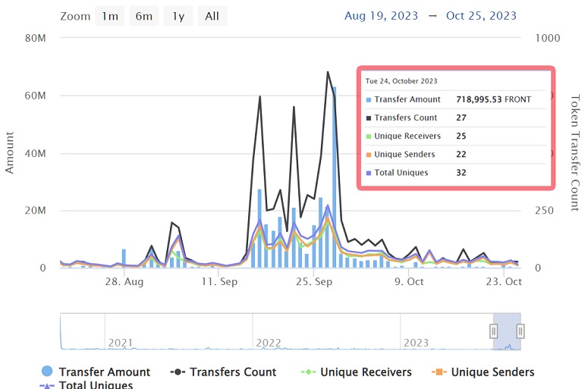The image size is (588, 389).
Task: Click the 60M amount axis label
Action: 35,96
